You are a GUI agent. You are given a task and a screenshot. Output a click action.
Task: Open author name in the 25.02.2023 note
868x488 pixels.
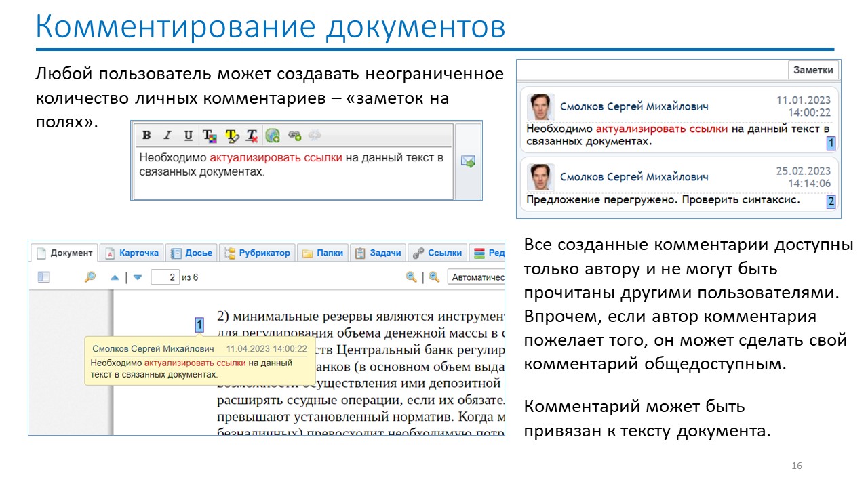pyautogui.click(x=634, y=177)
